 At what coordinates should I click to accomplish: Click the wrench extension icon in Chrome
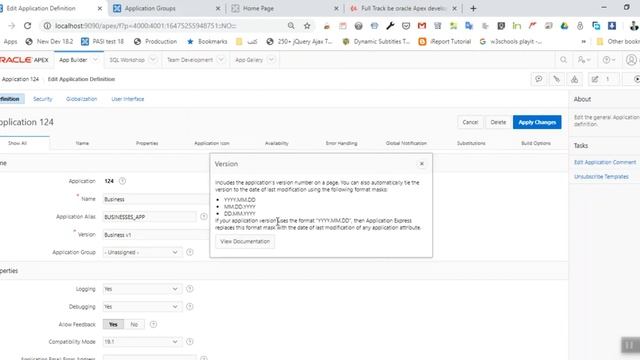pyautogui.click(x=390, y=26)
